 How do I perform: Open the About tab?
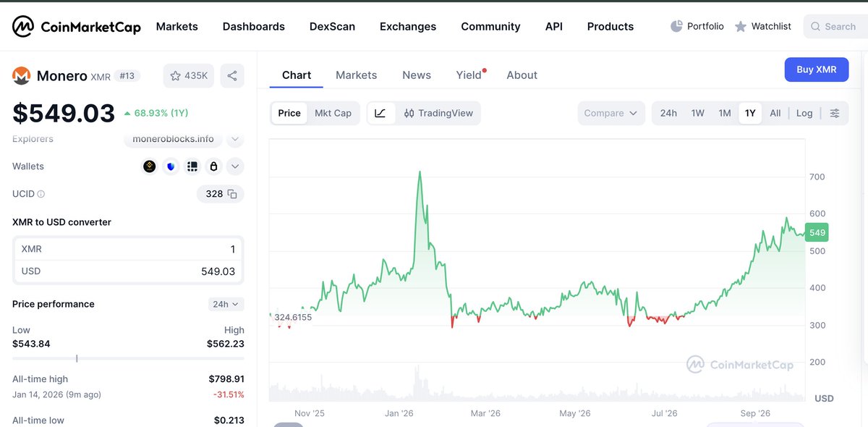pyautogui.click(x=522, y=75)
